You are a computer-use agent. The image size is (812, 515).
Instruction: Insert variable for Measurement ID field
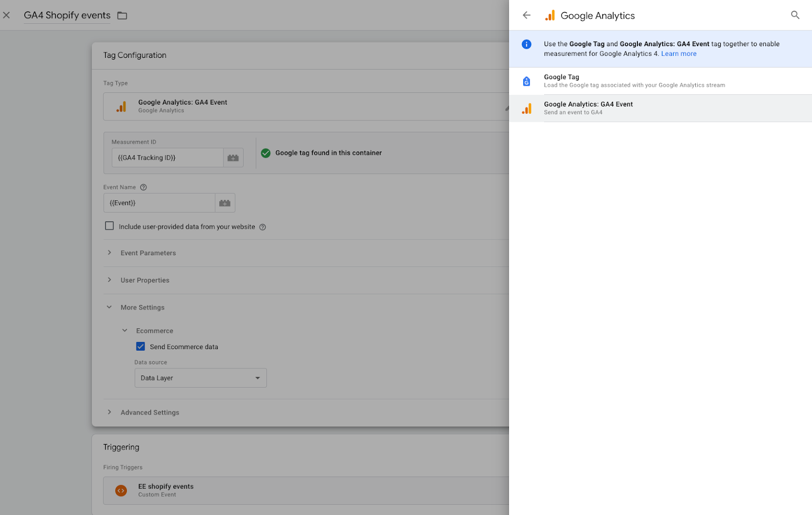point(233,158)
